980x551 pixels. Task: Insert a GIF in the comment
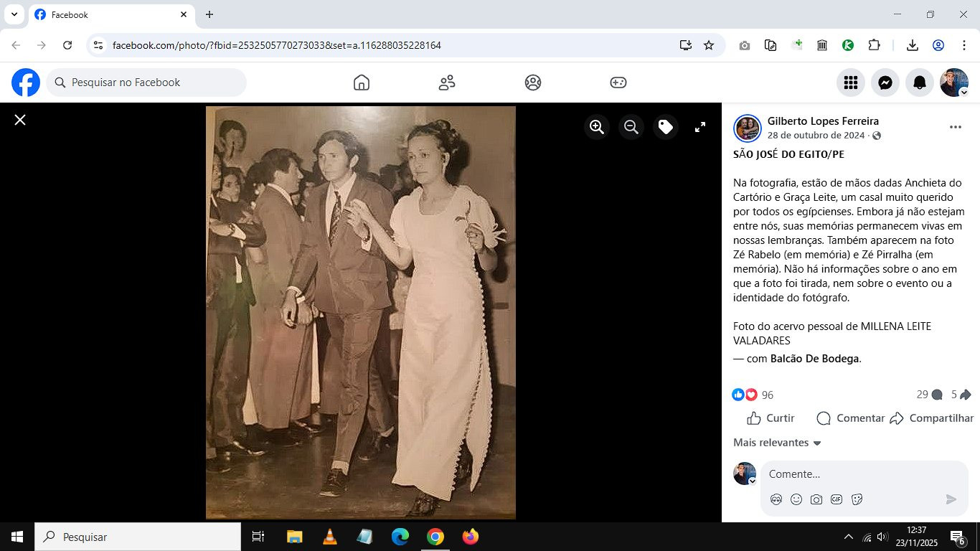point(837,499)
